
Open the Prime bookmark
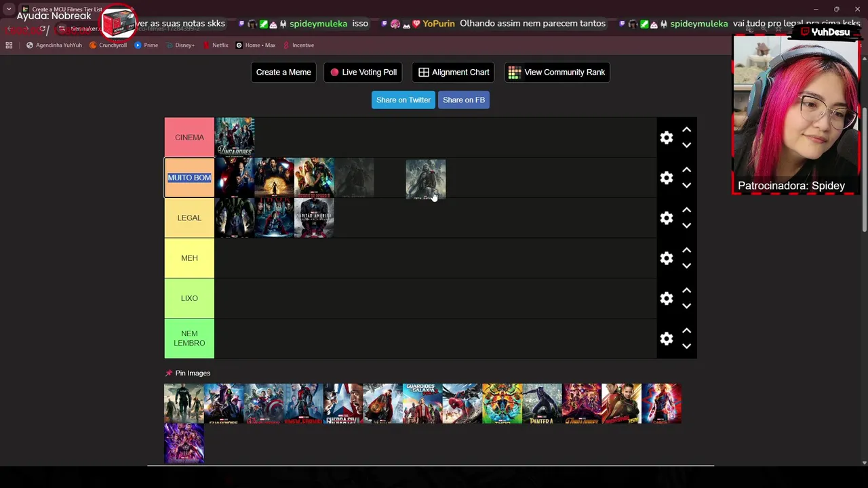146,45
